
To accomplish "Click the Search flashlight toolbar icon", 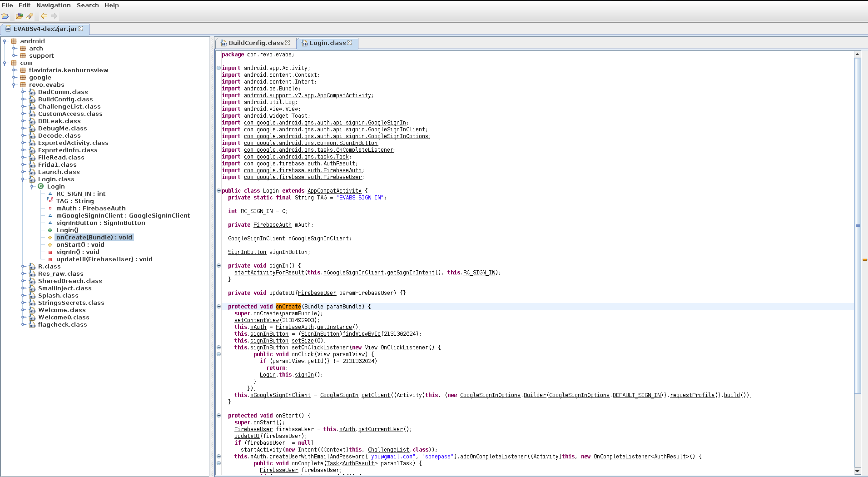I will [30, 16].
